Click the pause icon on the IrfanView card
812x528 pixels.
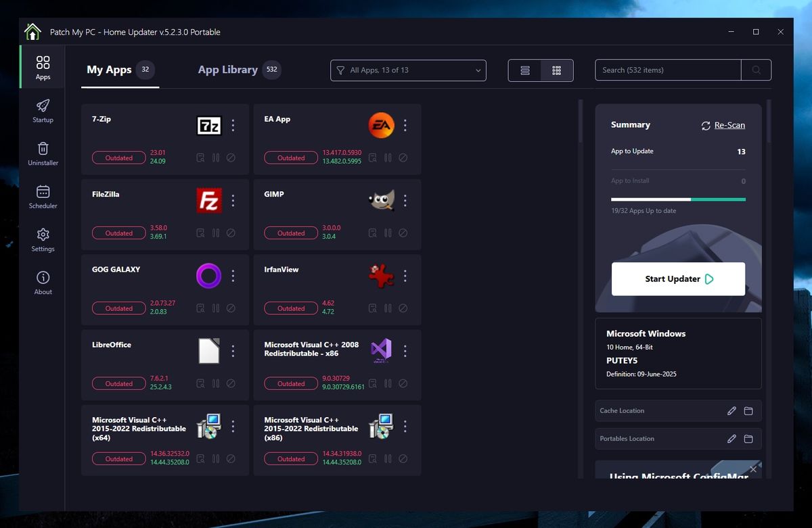coord(388,308)
